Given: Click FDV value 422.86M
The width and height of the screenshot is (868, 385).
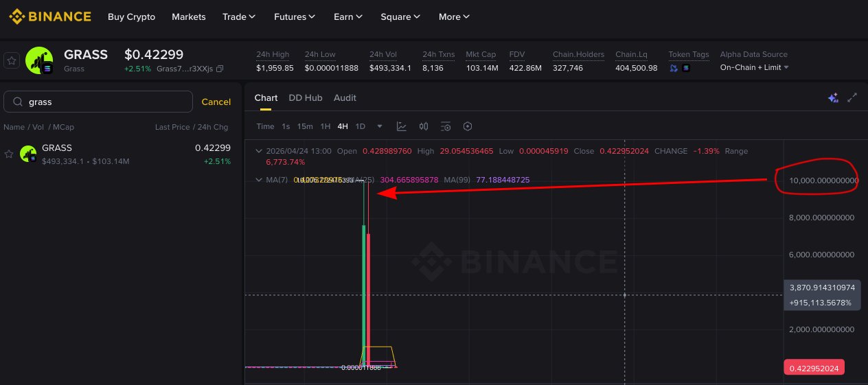Looking at the screenshot, I should [525, 68].
